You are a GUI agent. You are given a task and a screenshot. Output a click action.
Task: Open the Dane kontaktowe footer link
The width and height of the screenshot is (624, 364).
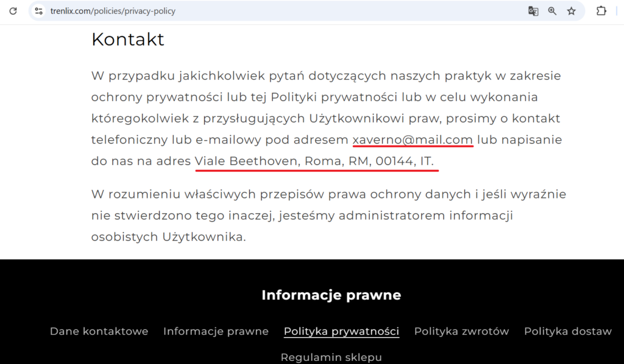click(99, 331)
